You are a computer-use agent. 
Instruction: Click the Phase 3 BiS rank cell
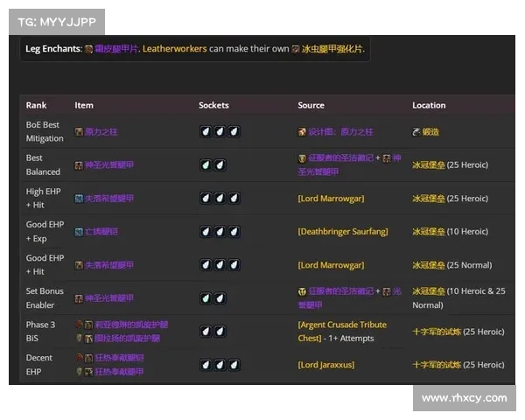(40, 332)
